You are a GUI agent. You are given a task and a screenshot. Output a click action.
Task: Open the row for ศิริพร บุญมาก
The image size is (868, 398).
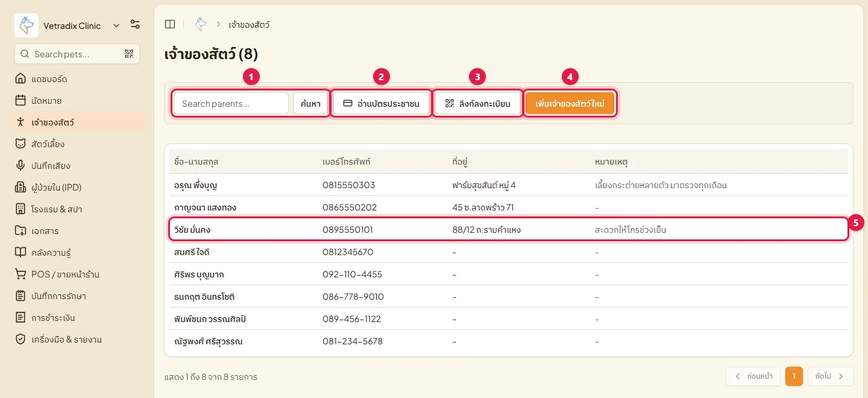509,274
